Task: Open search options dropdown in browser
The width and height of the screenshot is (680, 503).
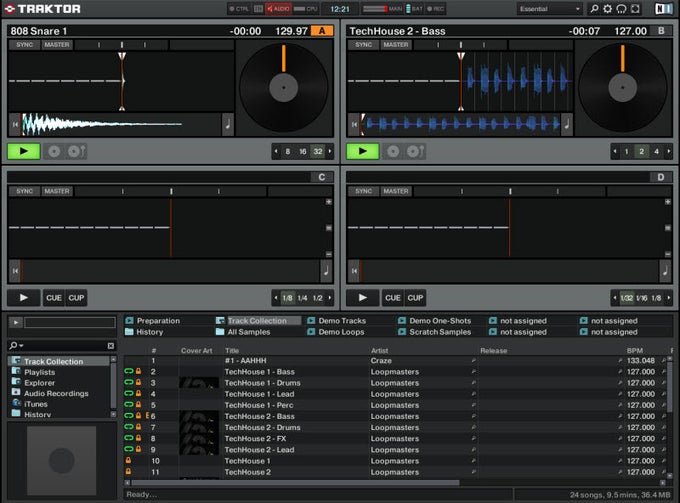Action: pos(16,346)
